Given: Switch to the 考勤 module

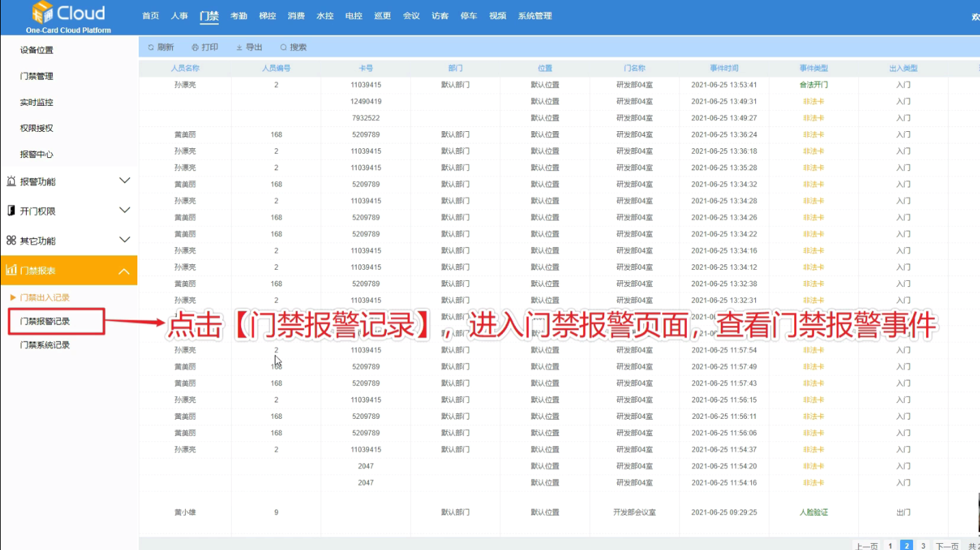Looking at the screenshot, I should (239, 16).
